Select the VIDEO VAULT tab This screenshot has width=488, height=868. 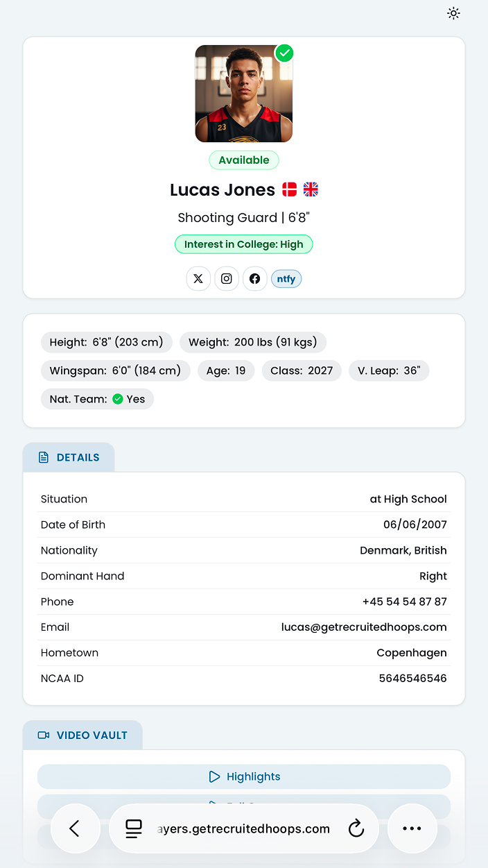pos(82,735)
